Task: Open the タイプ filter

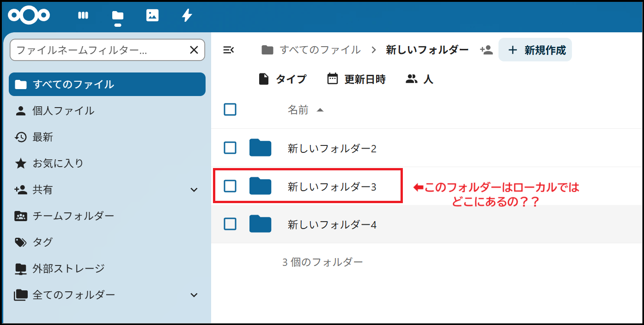Action: (282, 79)
